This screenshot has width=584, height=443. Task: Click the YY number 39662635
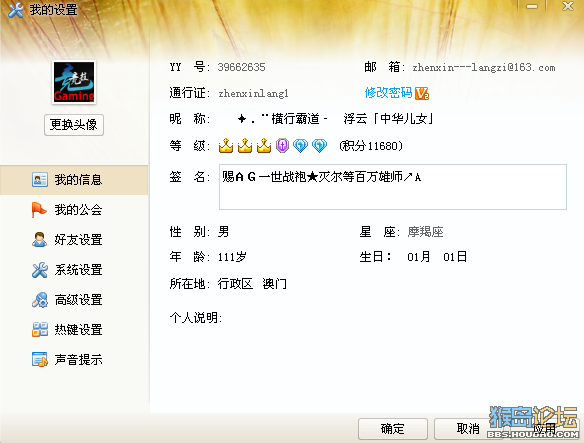click(241, 67)
